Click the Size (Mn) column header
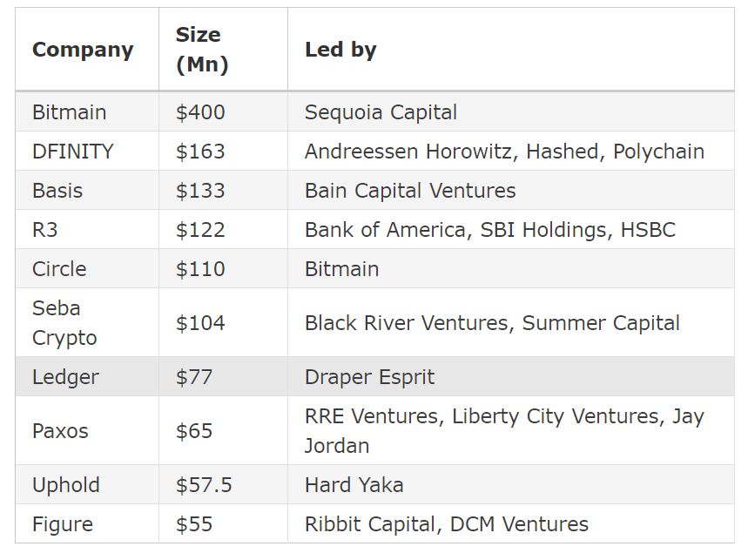This screenshot has width=748, height=560. coord(202,50)
